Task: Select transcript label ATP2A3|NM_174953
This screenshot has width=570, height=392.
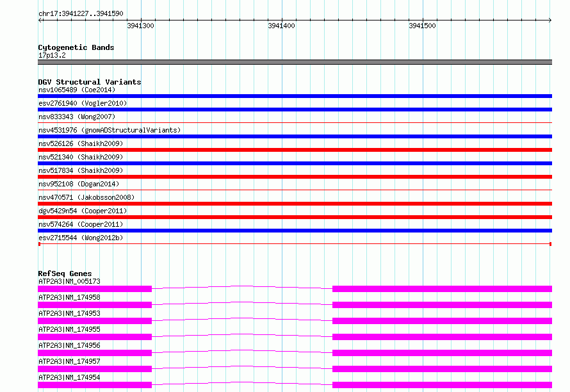Action: point(69,313)
